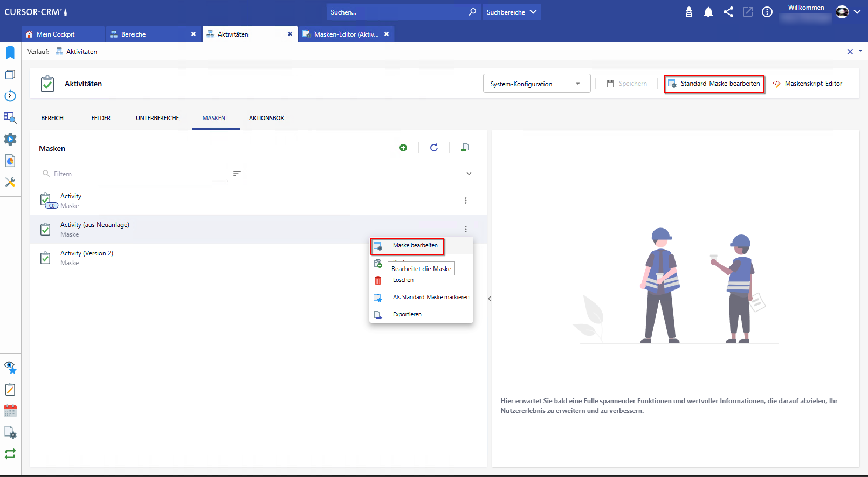Click the green add mask icon

pyautogui.click(x=403, y=148)
